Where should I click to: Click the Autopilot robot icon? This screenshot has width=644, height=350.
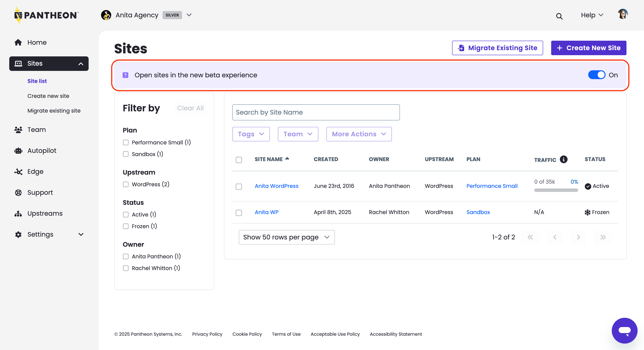pos(18,151)
